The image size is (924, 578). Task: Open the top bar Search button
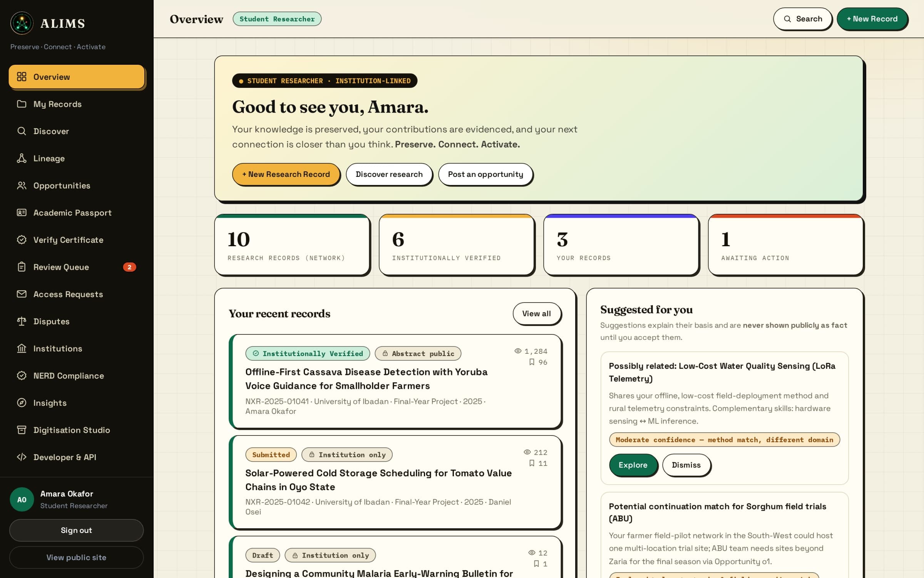803,19
